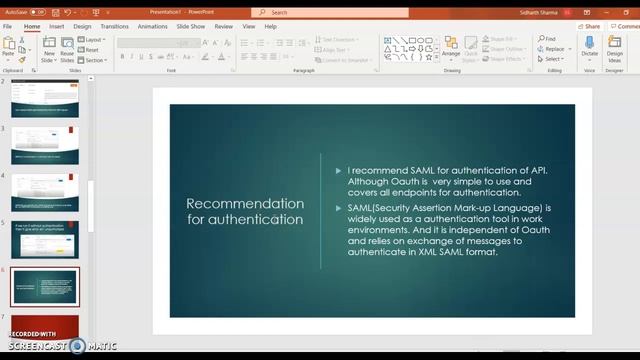Switch to the Insert tab
The image size is (640, 360).
[56, 27]
